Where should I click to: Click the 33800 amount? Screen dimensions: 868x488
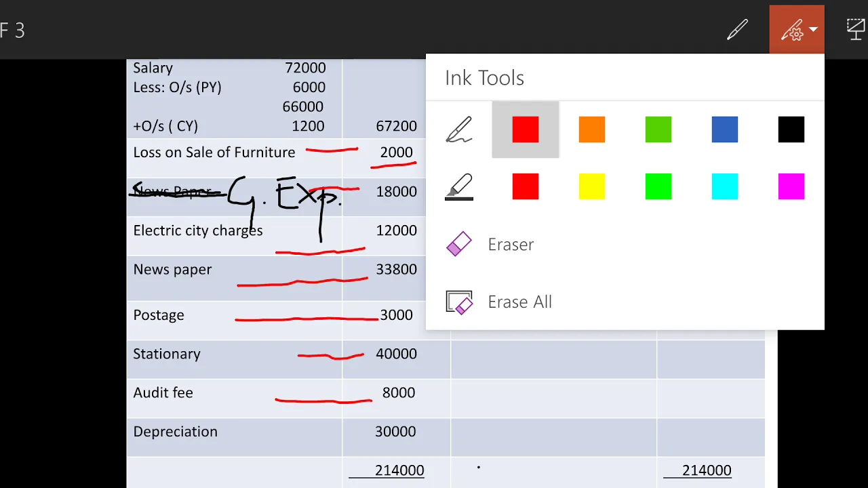pos(397,270)
